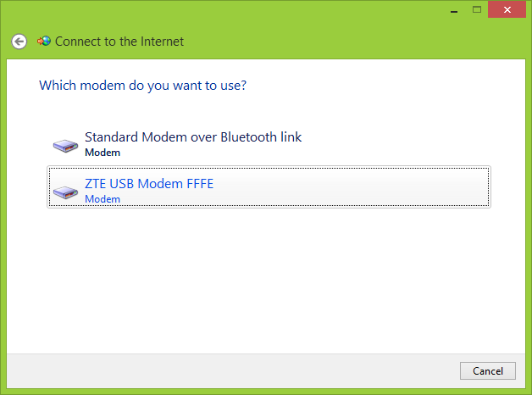The image size is (532, 395).
Task: Click the globe network icon in header
Action: [43, 41]
